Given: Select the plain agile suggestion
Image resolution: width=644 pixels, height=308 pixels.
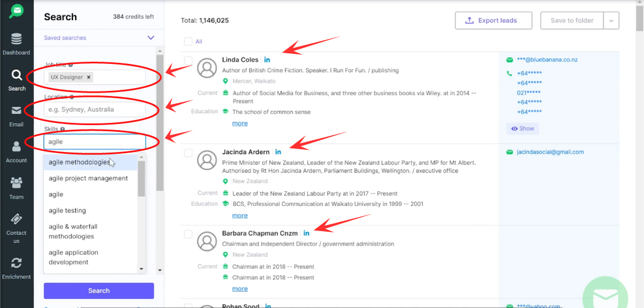Looking at the screenshot, I should [x=90, y=195].
